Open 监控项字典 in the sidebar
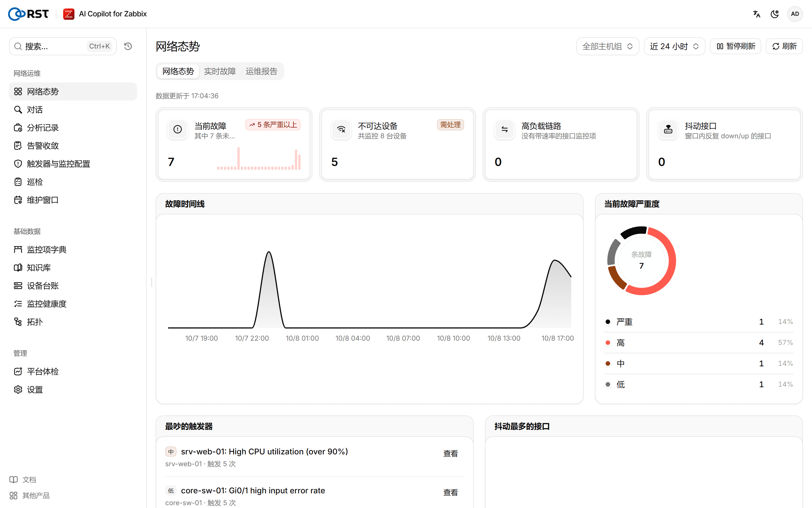 tap(73, 249)
